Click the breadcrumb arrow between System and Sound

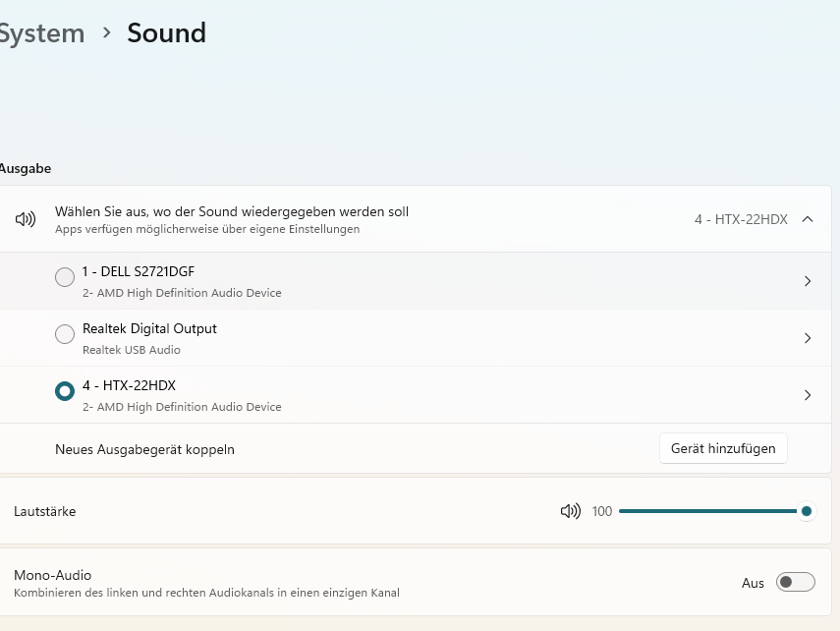pyautogui.click(x=106, y=33)
